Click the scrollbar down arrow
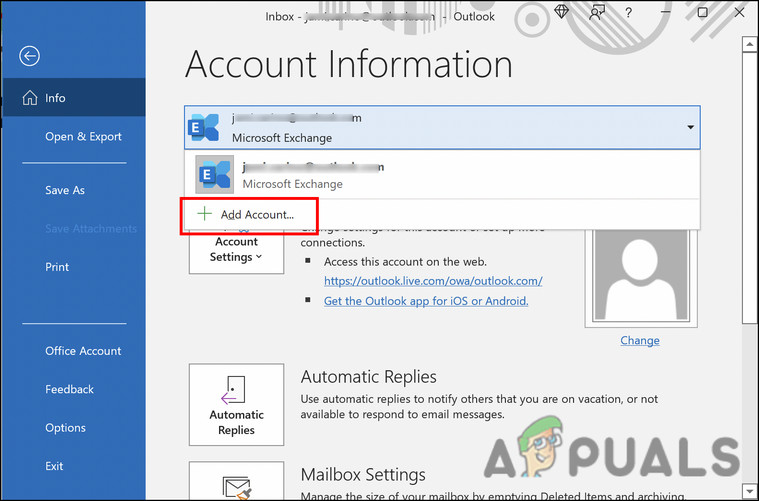This screenshot has width=759, height=501. (x=750, y=491)
